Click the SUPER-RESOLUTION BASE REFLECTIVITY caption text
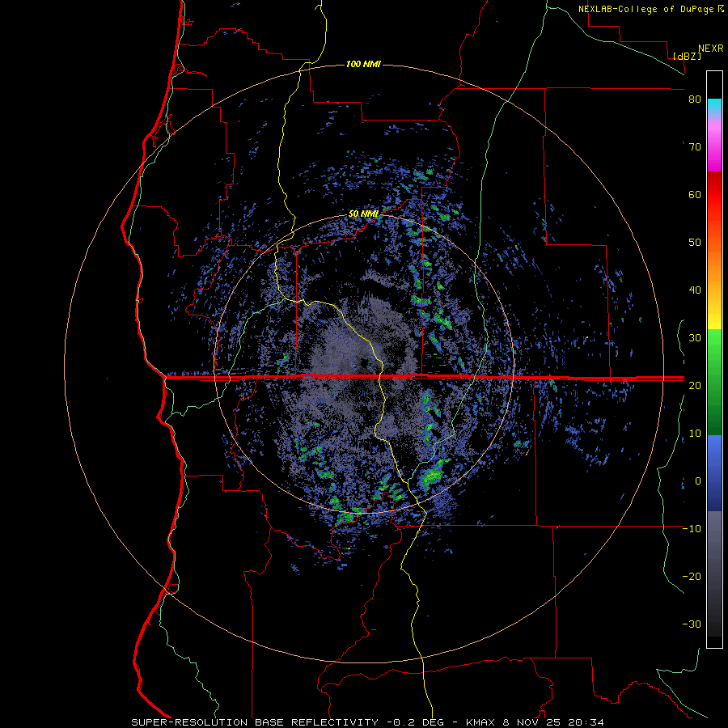Viewport: 728px width, 728px height. 255,722
